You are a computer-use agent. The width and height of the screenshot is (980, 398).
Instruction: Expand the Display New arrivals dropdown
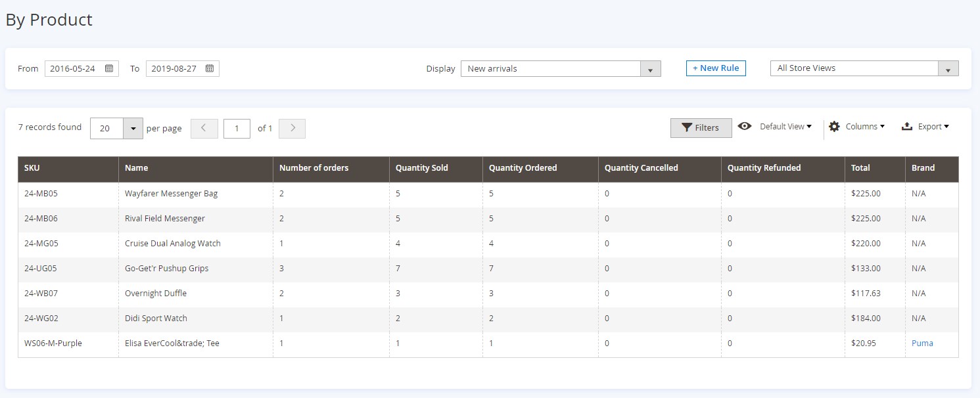(650, 69)
